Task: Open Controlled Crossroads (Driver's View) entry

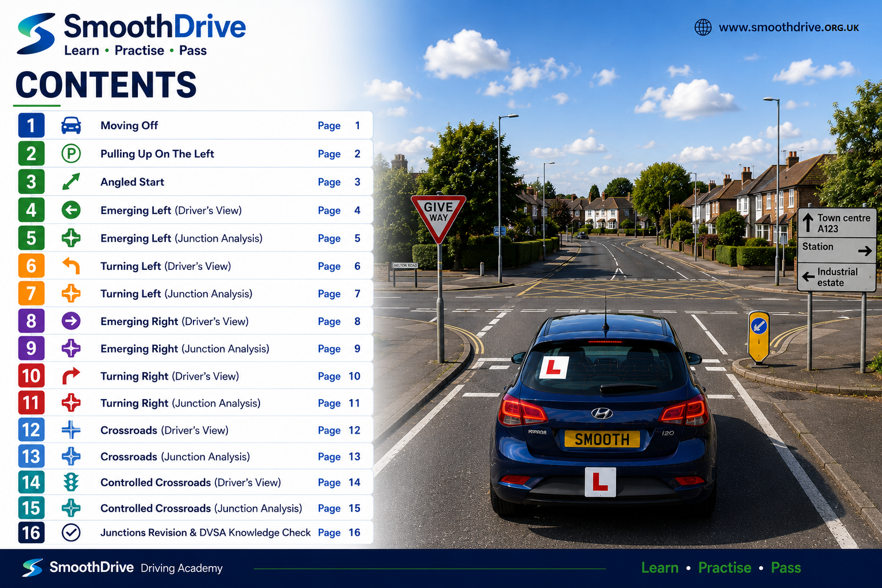Action: [195, 482]
